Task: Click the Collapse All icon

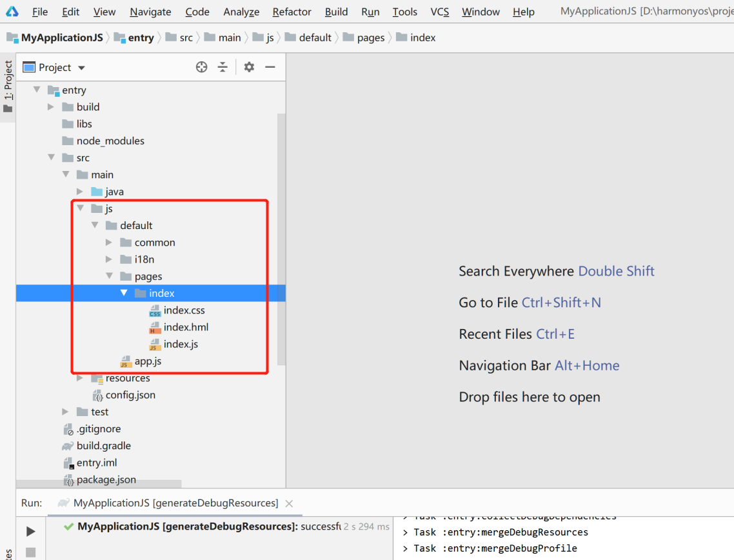Action: [223, 67]
